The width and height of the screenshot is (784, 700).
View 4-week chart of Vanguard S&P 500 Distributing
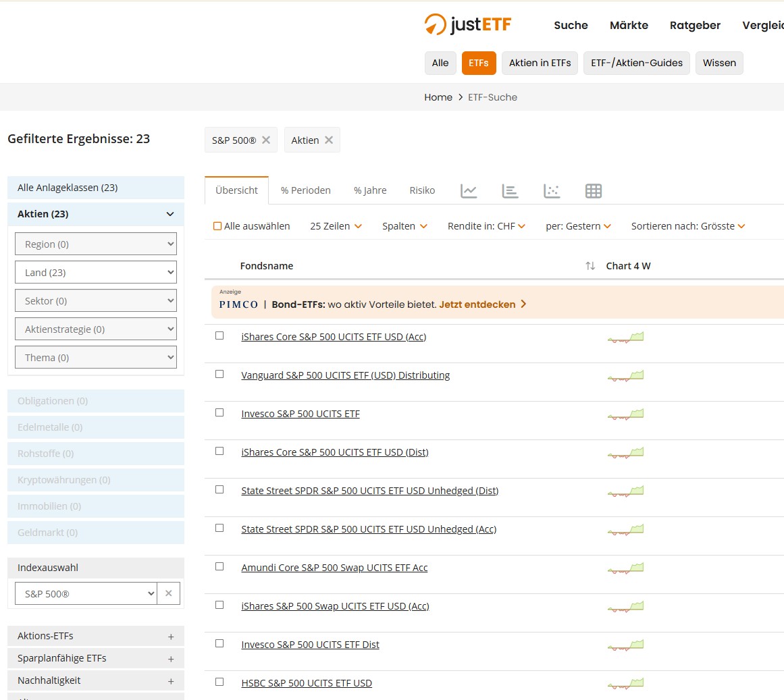[625, 376]
